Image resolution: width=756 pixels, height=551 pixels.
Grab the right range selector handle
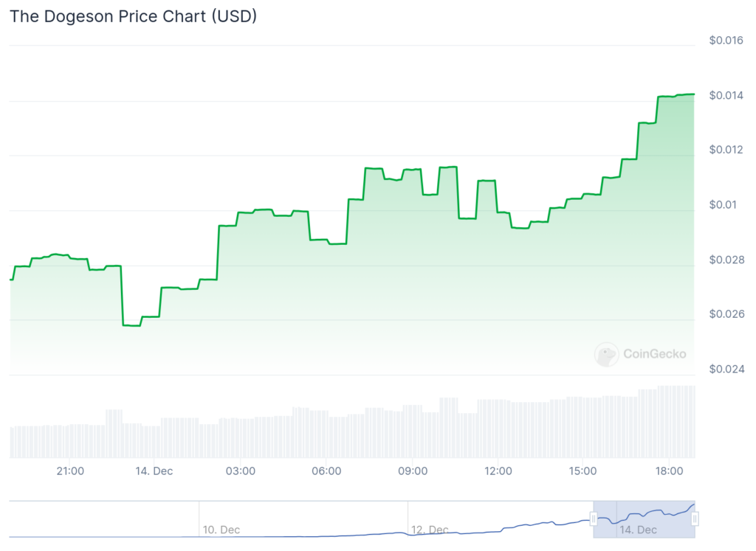tap(695, 519)
